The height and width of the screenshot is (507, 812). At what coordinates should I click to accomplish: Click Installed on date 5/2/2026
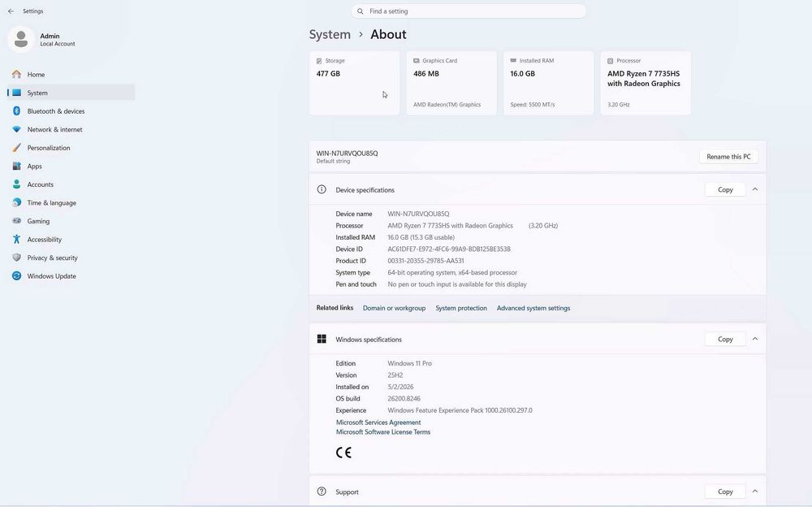coord(400,387)
